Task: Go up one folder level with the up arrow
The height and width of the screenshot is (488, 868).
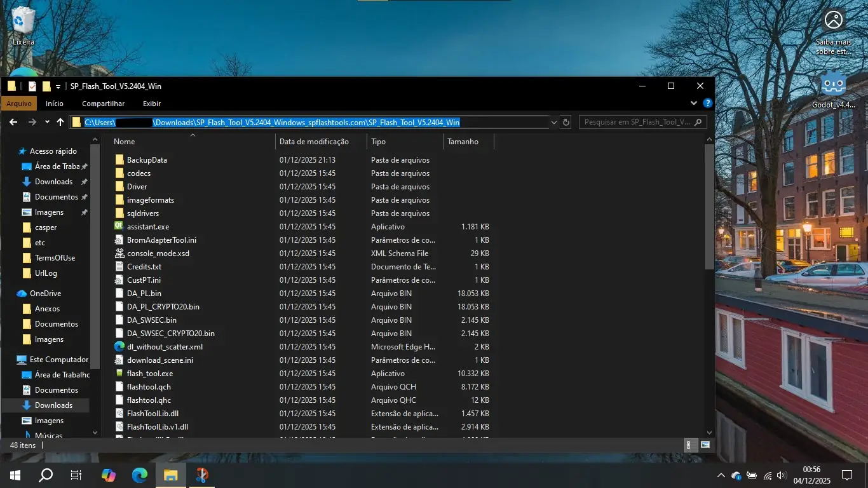Action: coord(60,122)
